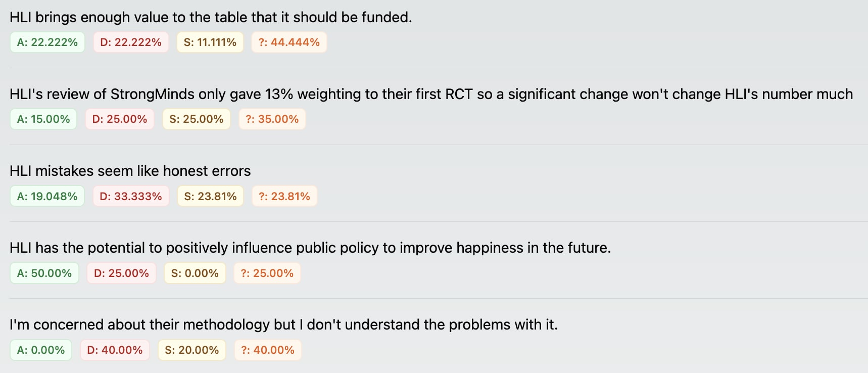Select the 'D: 33.333%' disagree badge
This screenshot has height=373, width=868.
[131, 196]
